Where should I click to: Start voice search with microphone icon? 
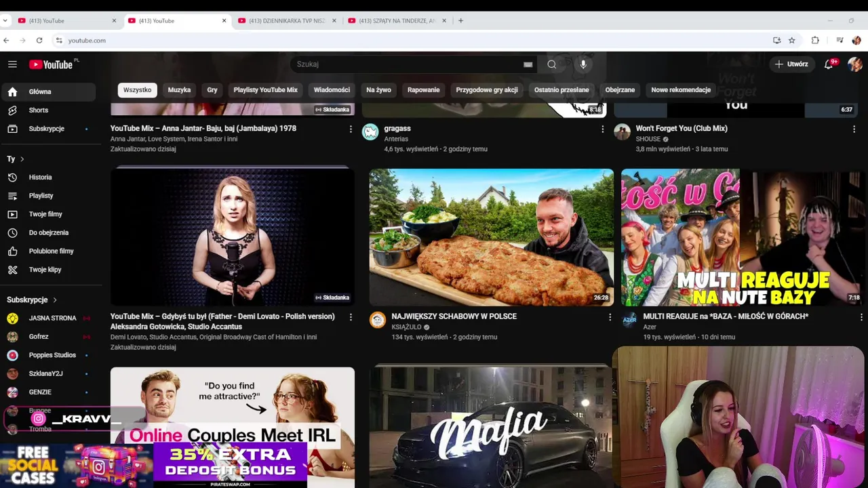[x=583, y=64]
